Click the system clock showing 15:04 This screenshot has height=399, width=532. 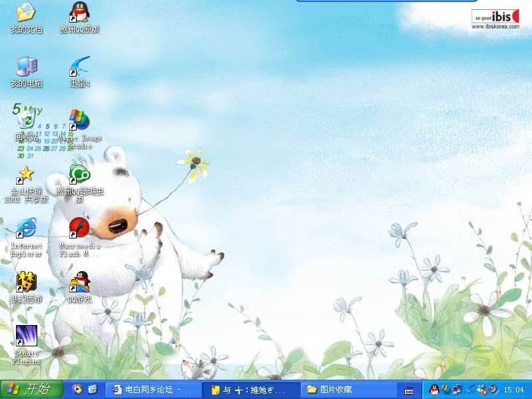point(513,390)
